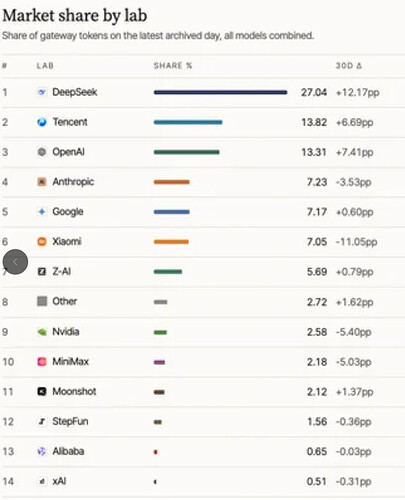Select the xAI row share value 0.51
The height and width of the screenshot is (500, 405).
point(317,481)
